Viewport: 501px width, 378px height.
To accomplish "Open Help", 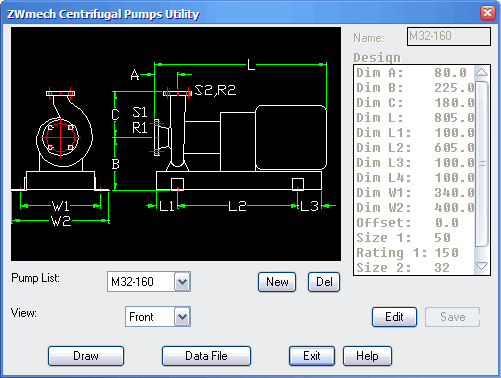I will [x=367, y=356].
